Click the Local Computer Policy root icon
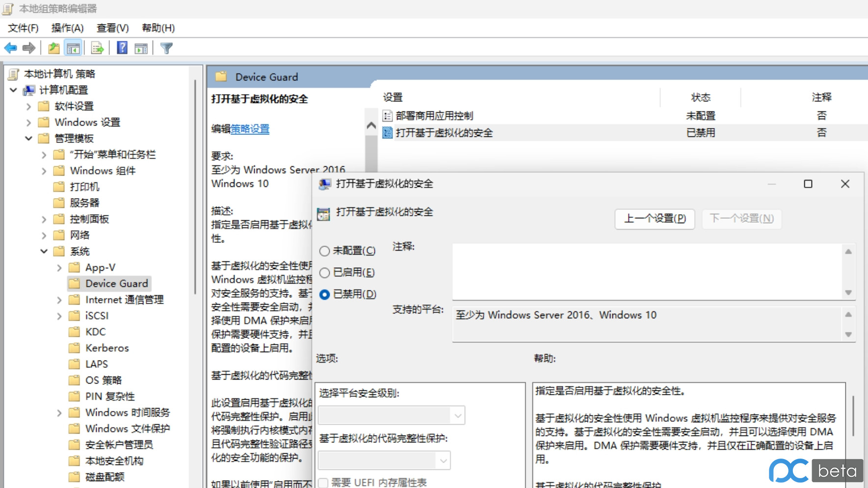Screen dimensions: 868x488 14,74
